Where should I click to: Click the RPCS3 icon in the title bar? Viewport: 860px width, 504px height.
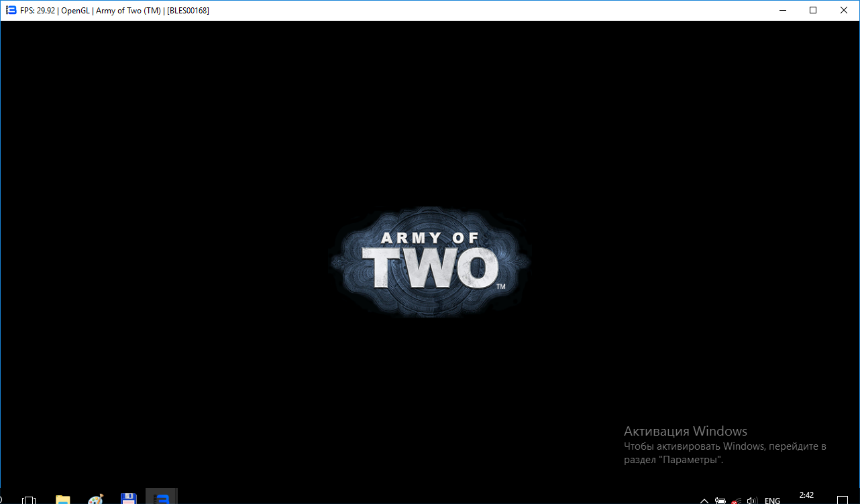pyautogui.click(x=11, y=10)
